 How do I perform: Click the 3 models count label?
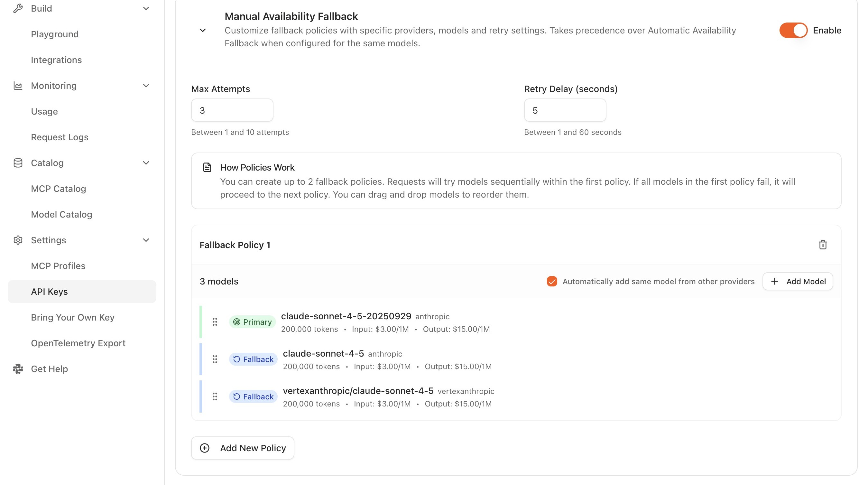[219, 281]
